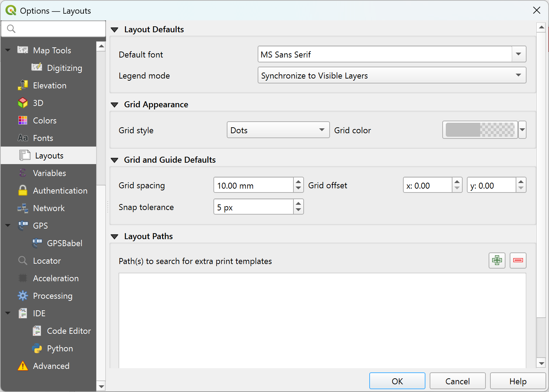
Task: Click the Code Editor icon
Action: 37,331
